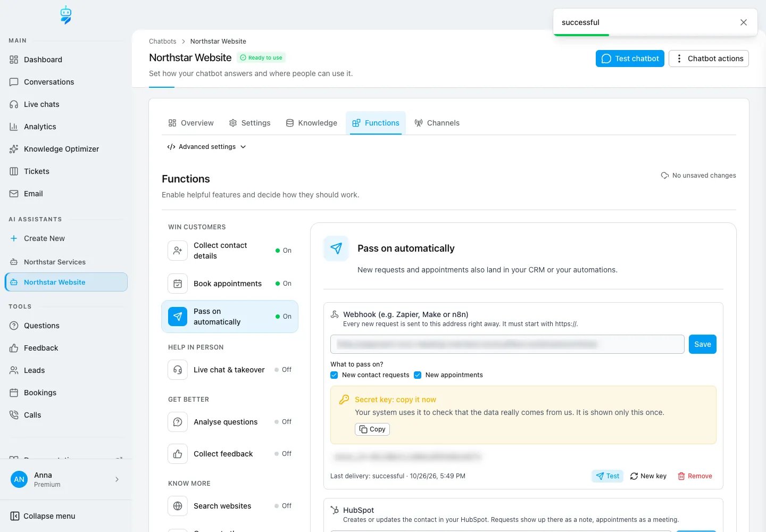Generate a New key
This screenshot has width=766, height=532.
(x=648, y=476)
